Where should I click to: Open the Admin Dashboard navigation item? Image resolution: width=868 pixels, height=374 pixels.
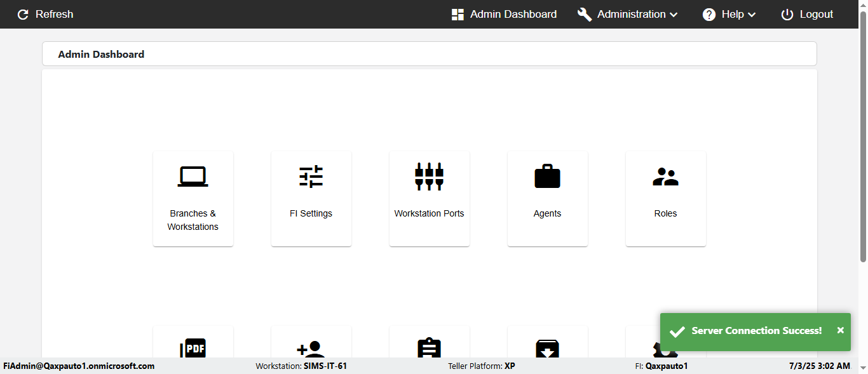tap(504, 14)
